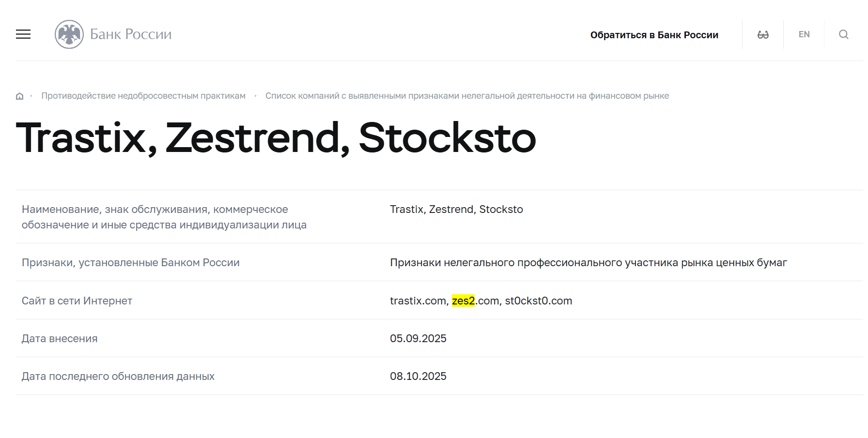Image resolution: width=868 pixels, height=438 pixels.
Task: Click the 'Дата внесения' row label
Action: coord(60,338)
